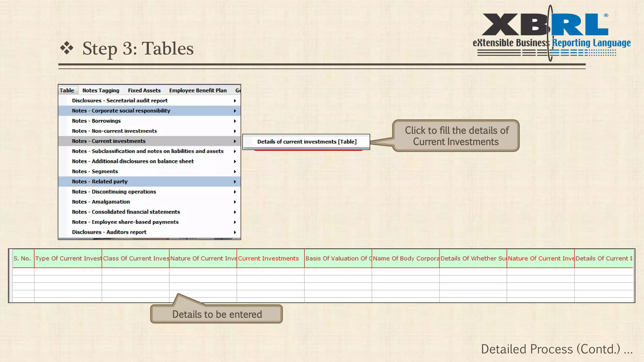
Task: Click Details Of Current I column header
Action: pyautogui.click(x=604, y=258)
